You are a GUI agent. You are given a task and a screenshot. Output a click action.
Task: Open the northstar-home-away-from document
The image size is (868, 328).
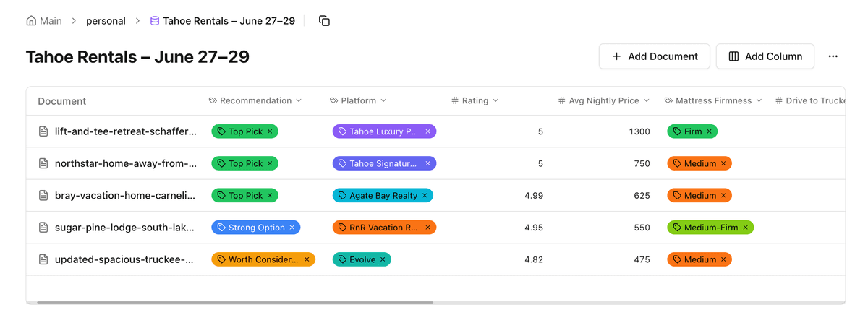[x=126, y=163]
